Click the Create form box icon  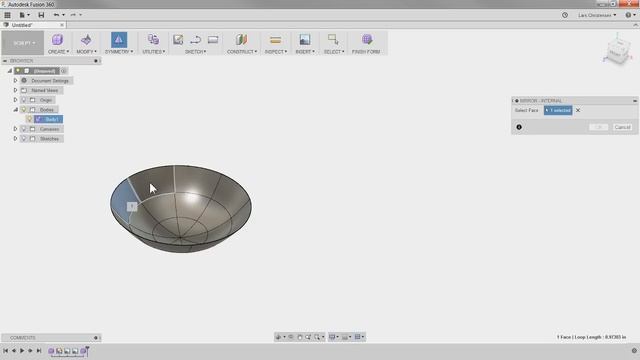click(58, 40)
